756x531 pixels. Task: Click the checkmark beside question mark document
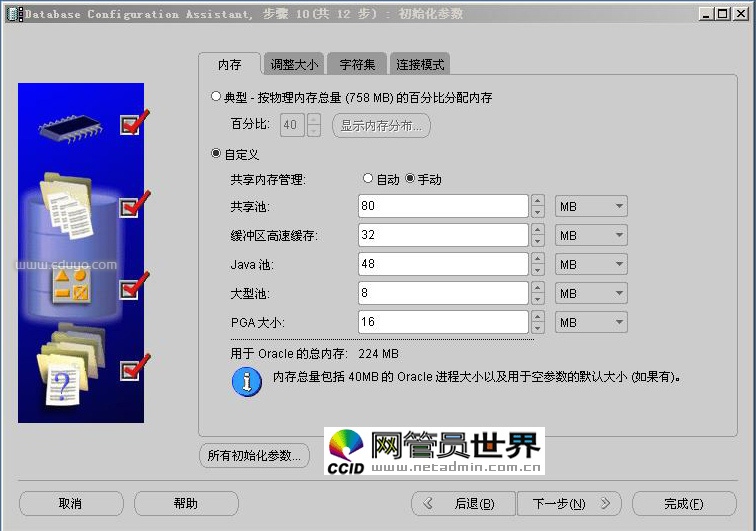[135, 368]
